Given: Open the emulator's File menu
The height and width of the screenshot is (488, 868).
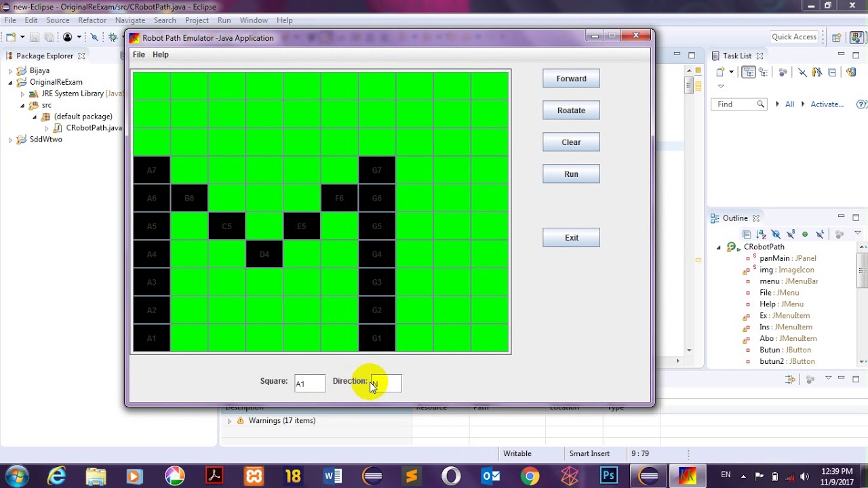Looking at the screenshot, I should coord(138,54).
